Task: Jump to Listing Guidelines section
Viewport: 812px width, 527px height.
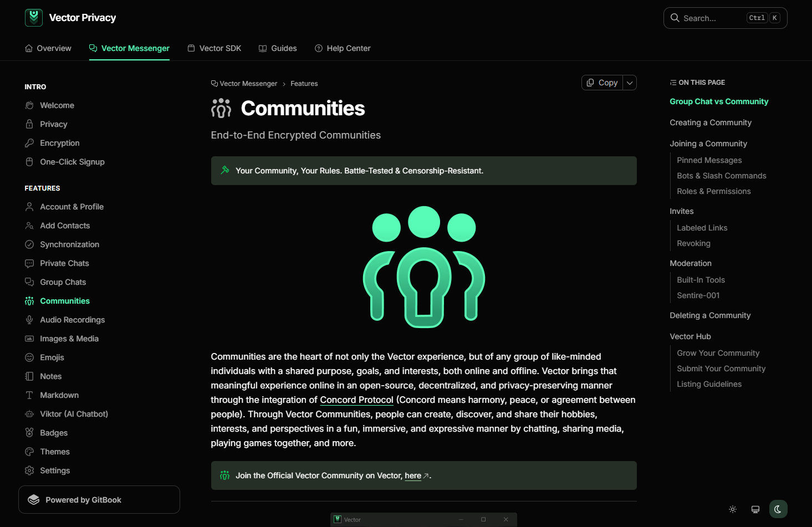Action: click(709, 384)
